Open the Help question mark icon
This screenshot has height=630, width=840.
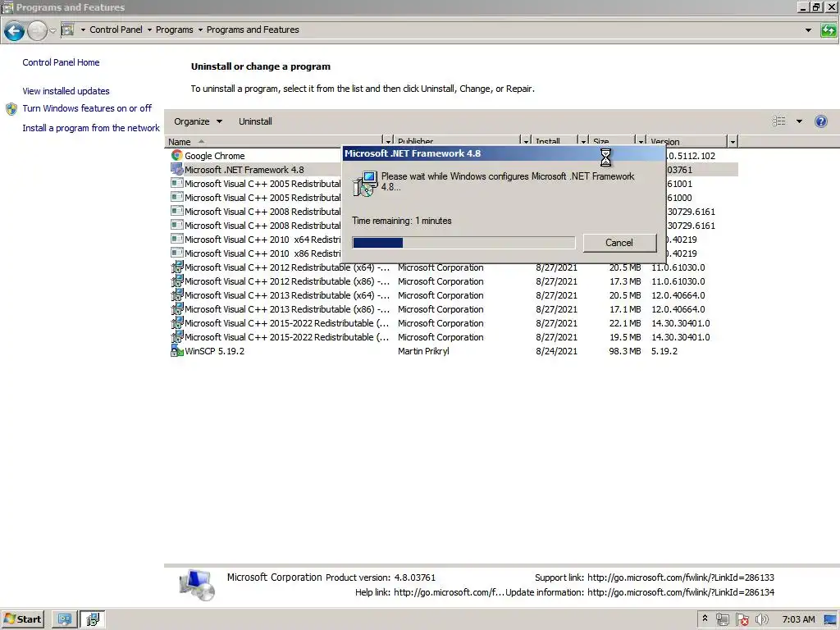(x=820, y=121)
